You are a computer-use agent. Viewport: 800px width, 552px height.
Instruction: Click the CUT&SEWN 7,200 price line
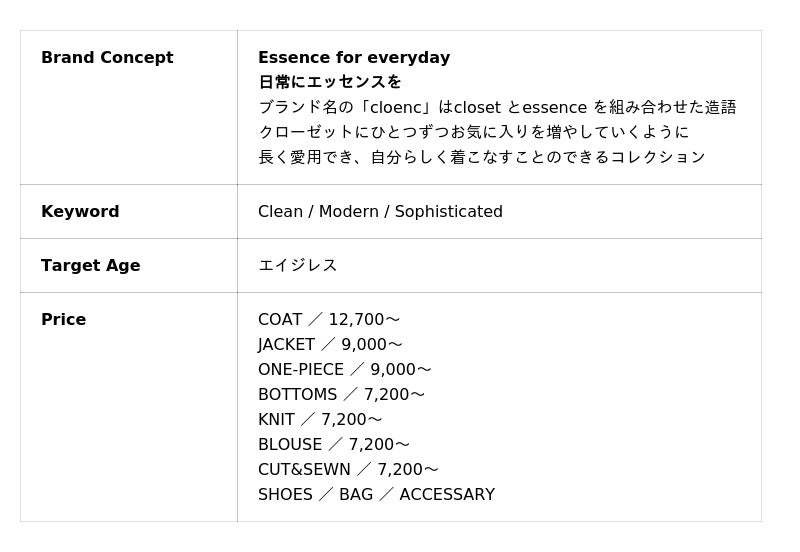coord(348,470)
